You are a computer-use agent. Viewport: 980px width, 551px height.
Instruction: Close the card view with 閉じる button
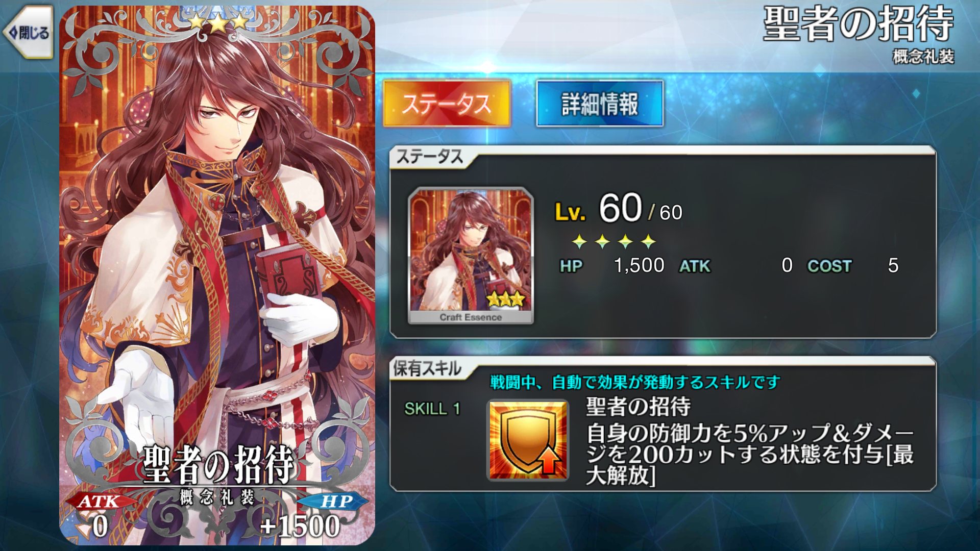[x=29, y=33]
